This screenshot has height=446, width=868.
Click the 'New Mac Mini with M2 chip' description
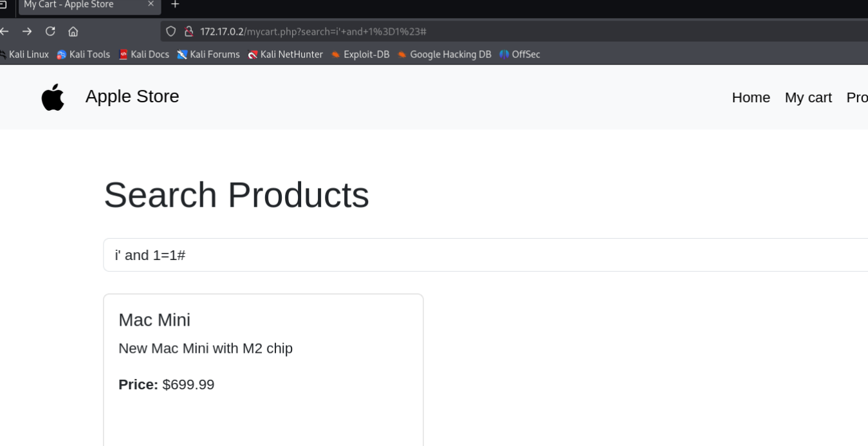click(206, 348)
